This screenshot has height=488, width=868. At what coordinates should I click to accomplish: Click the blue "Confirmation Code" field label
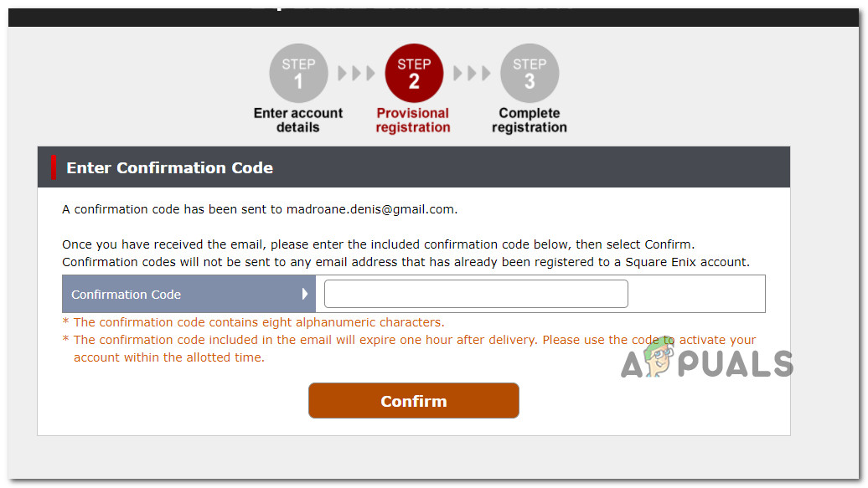tap(126, 295)
